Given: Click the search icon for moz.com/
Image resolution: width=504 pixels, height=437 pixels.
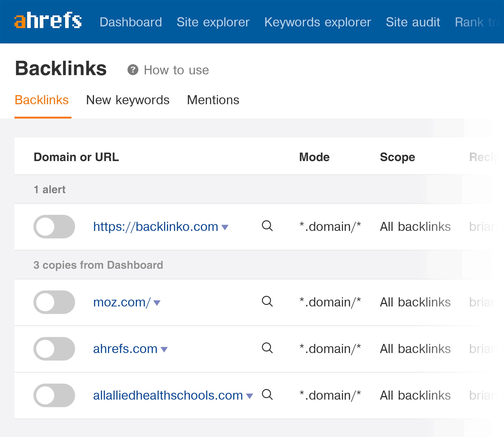Looking at the screenshot, I should 267,301.
